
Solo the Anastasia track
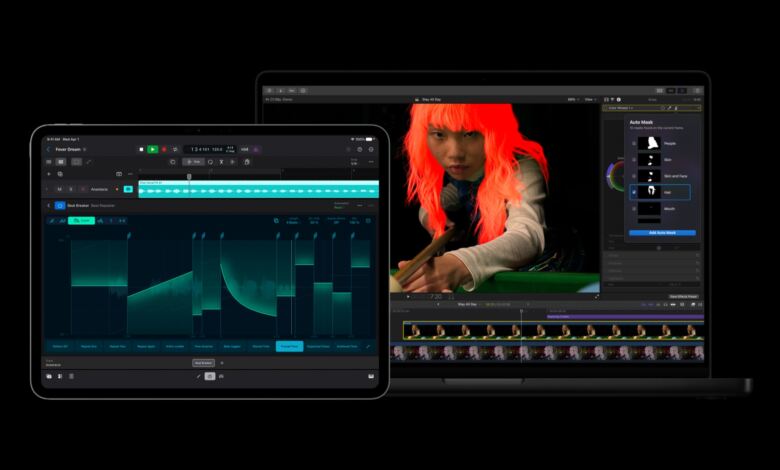[x=71, y=189]
